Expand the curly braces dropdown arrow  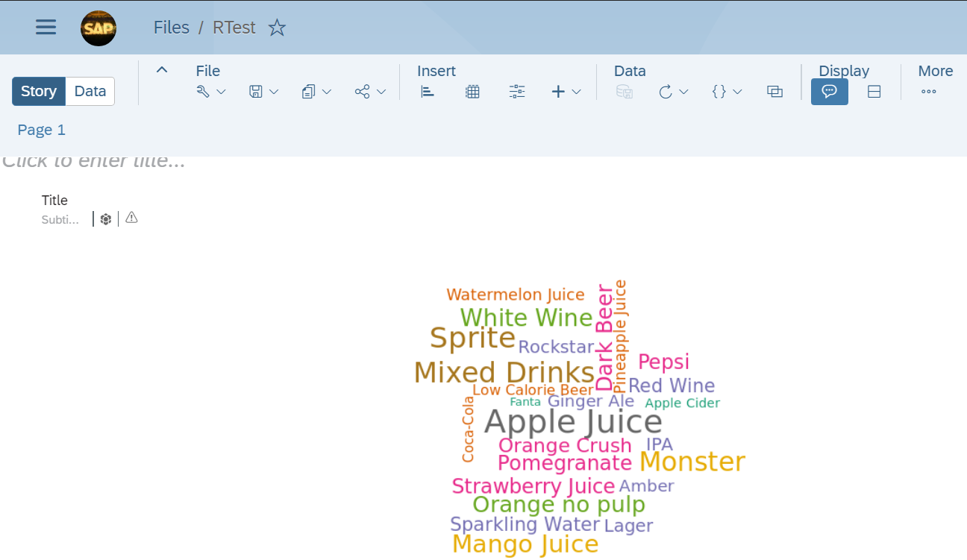(x=737, y=92)
